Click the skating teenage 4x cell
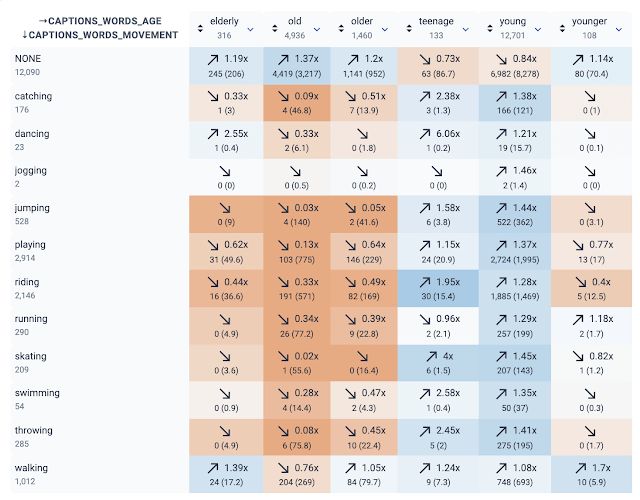Screen dimensions: 640x500 click(x=438, y=363)
